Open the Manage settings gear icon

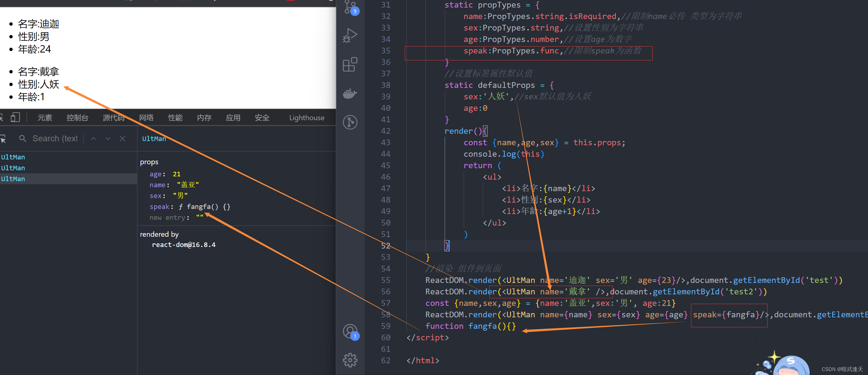tap(350, 360)
